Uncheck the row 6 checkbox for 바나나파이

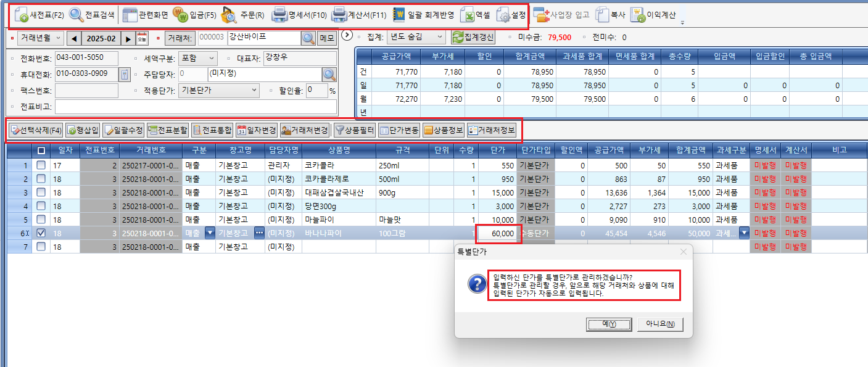tap(41, 233)
